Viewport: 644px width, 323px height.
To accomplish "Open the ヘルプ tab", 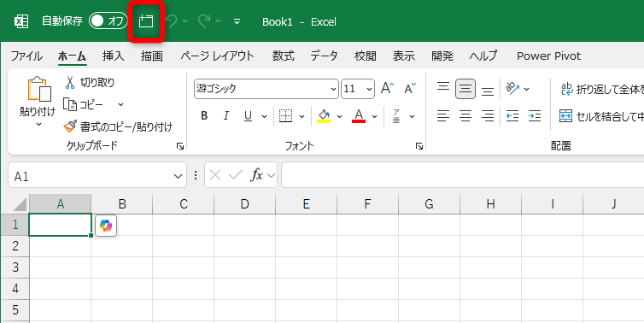I will coord(483,56).
